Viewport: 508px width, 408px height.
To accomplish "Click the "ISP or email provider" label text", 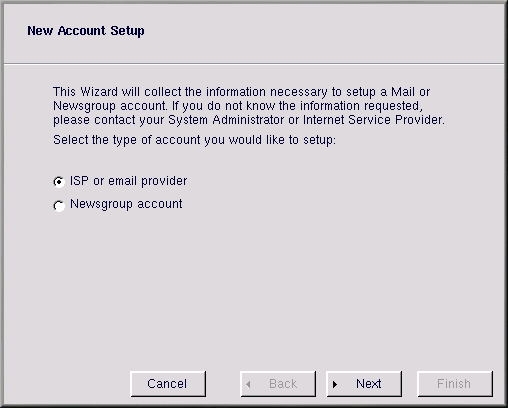I will (x=128, y=181).
